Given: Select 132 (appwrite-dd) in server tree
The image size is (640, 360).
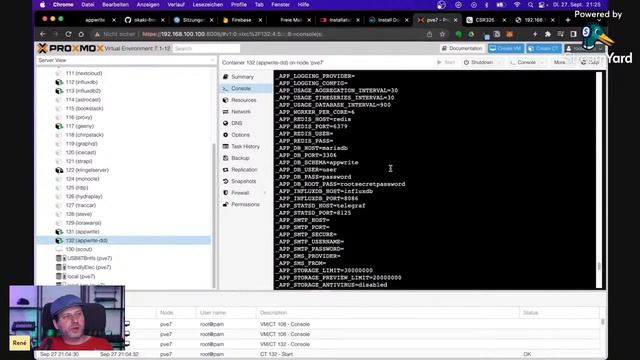Looking at the screenshot, I should pos(124,240).
